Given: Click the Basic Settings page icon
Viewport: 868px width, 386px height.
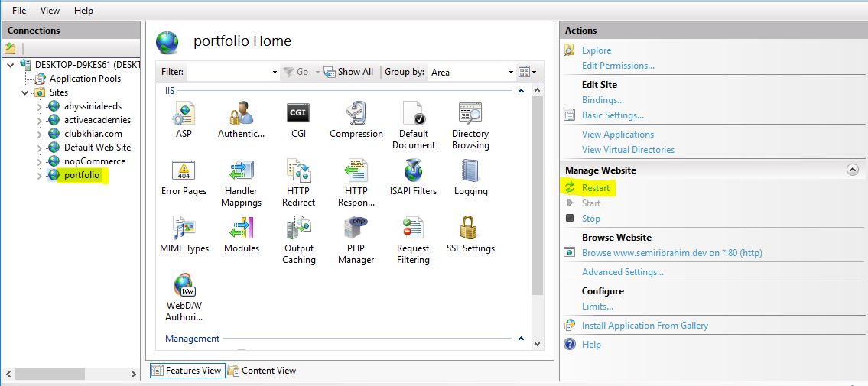Looking at the screenshot, I should pyautogui.click(x=570, y=115).
